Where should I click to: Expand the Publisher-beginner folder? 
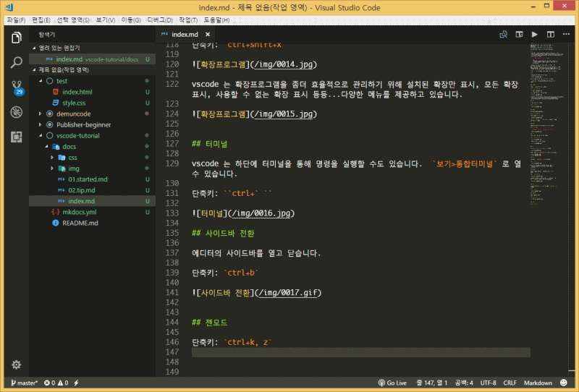[x=41, y=125]
